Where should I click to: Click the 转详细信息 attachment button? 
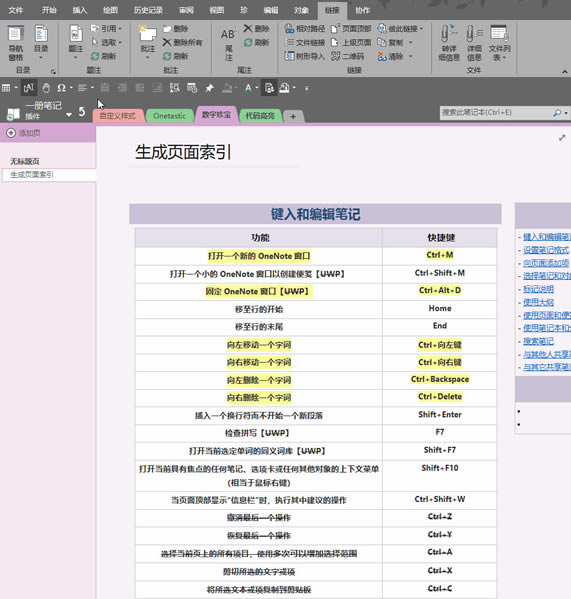(449, 42)
